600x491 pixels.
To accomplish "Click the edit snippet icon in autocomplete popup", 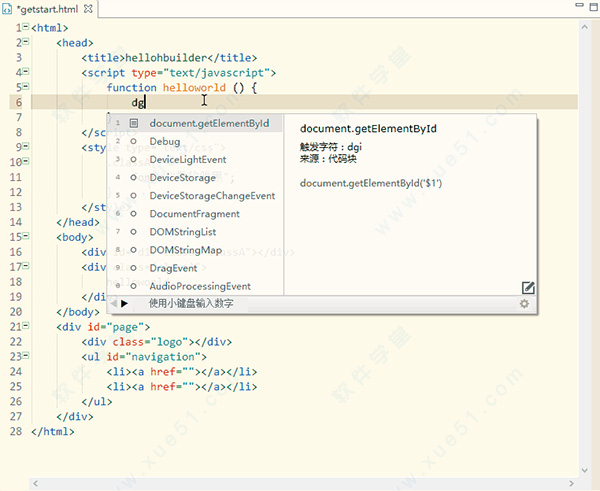I will [x=528, y=288].
